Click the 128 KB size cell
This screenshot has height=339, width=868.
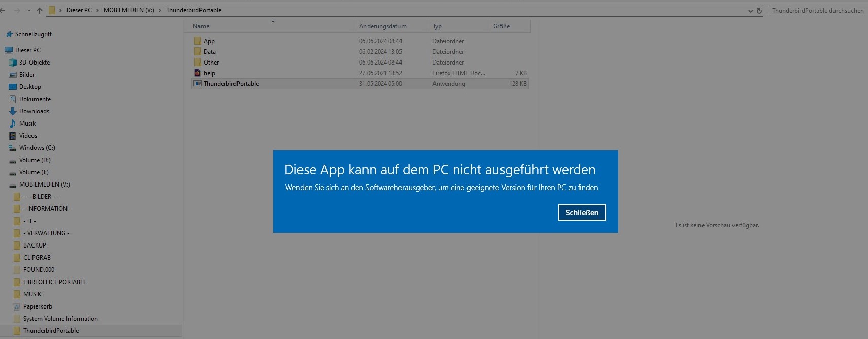pyautogui.click(x=518, y=84)
